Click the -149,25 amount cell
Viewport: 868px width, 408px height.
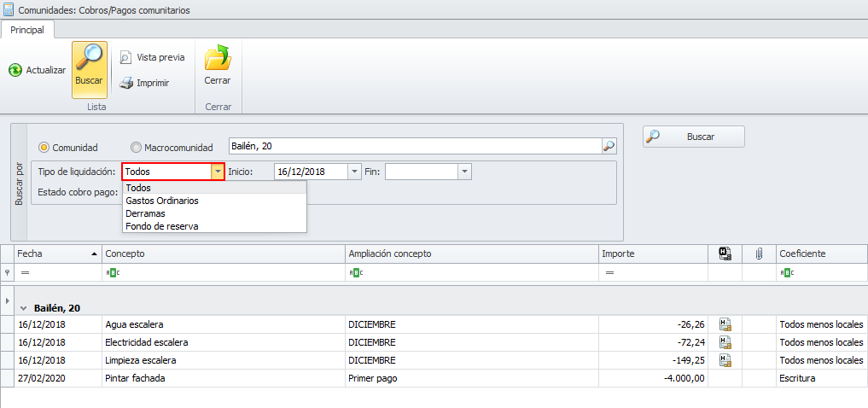(653, 360)
